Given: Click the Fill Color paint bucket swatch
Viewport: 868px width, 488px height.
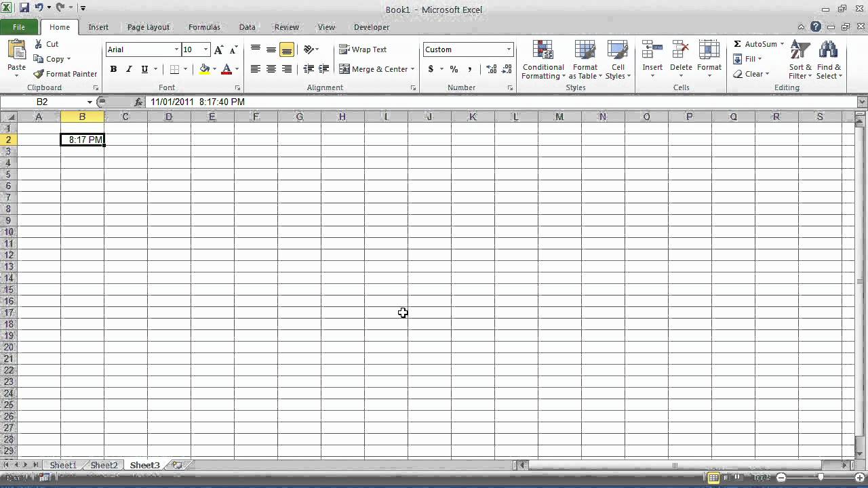Looking at the screenshot, I should tap(205, 69).
